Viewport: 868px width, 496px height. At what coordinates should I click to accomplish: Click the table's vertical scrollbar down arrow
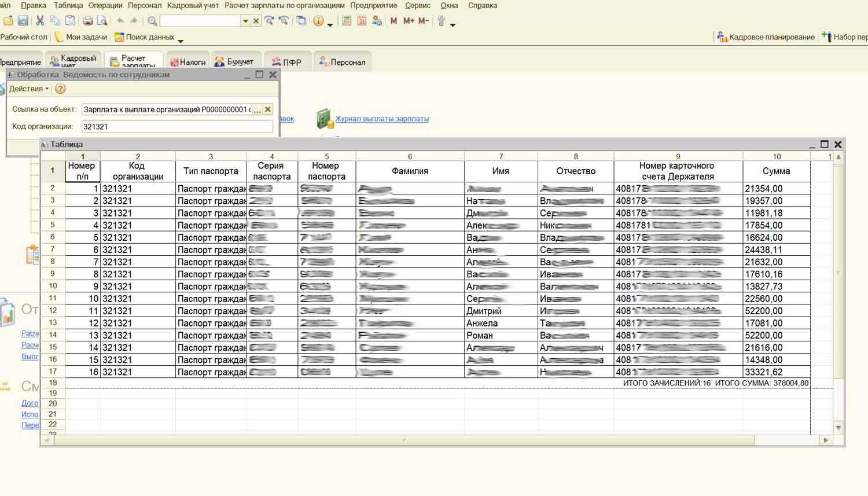point(838,428)
